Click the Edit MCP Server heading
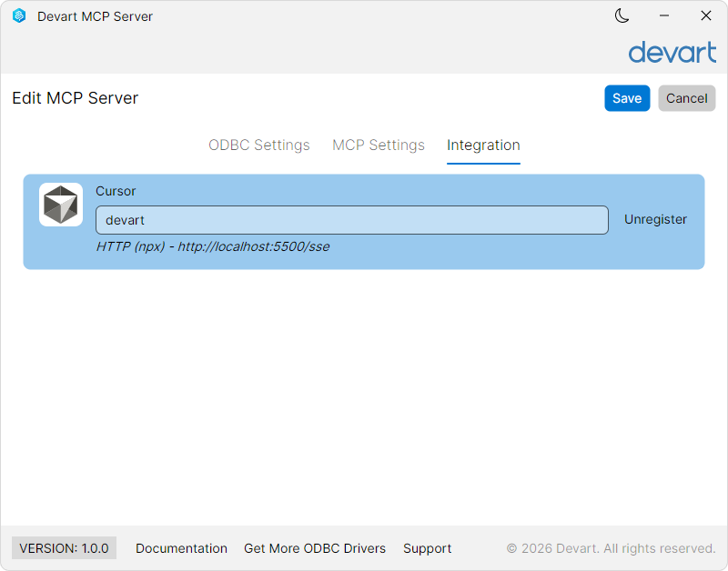The height and width of the screenshot is (571, 728). [x=76, y=98]
